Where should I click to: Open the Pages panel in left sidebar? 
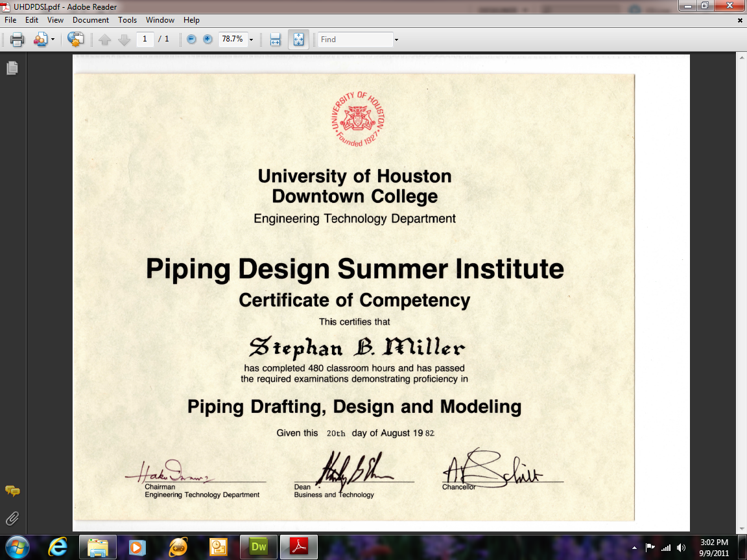pos(12,68)
